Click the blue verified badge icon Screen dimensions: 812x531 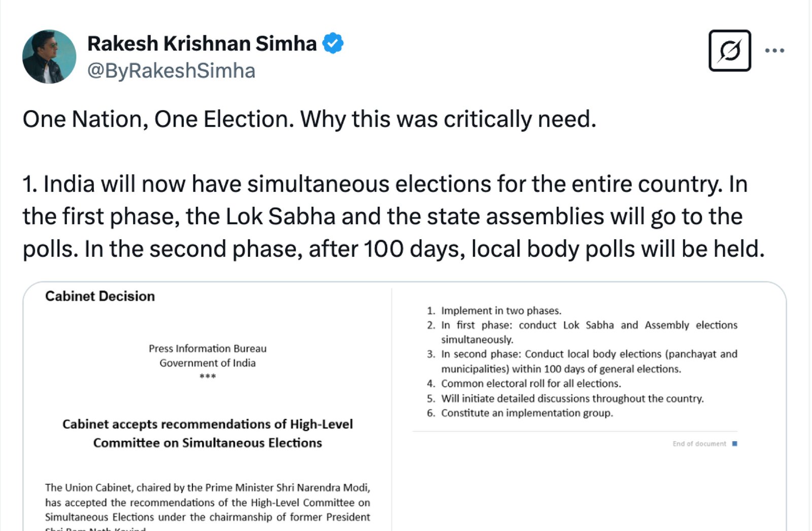(x=333, y=43)
